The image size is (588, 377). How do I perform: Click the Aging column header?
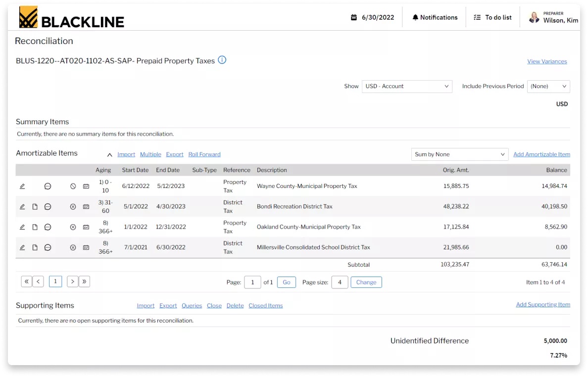(x=103, y=170)
